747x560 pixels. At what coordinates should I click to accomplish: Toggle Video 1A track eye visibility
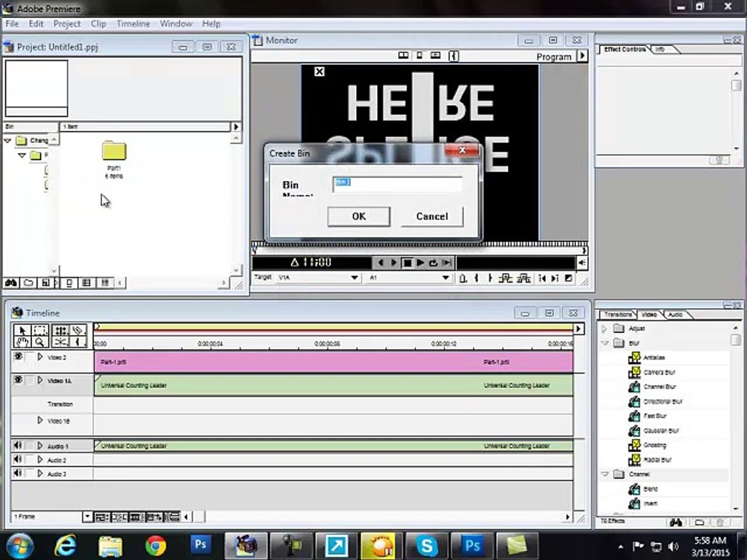19,380
